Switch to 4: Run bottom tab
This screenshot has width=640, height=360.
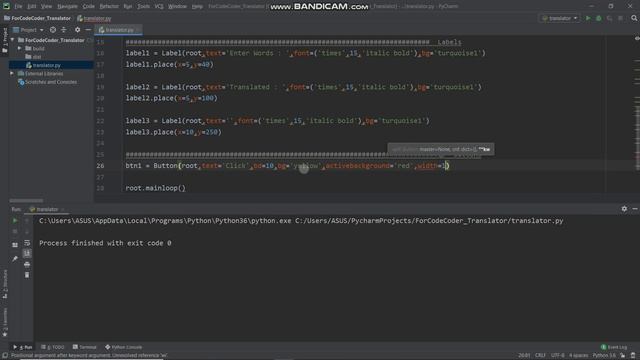tap(23, 347)
